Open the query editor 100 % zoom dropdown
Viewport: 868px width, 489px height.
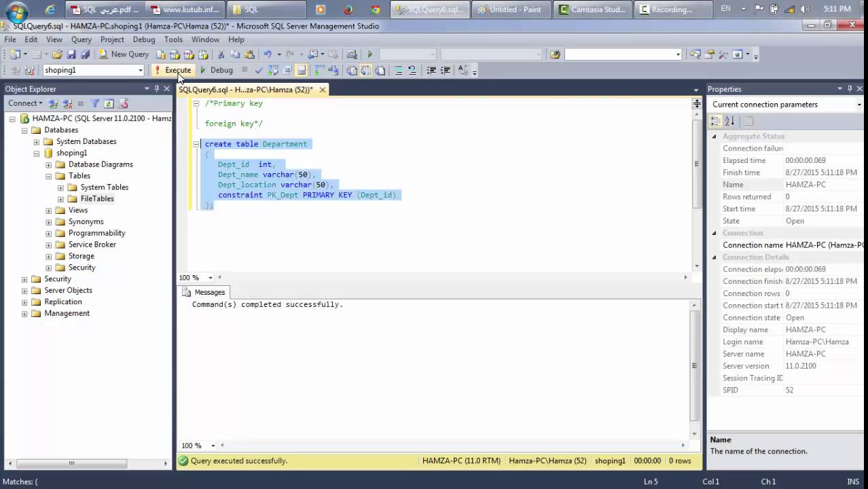point(211,278)
